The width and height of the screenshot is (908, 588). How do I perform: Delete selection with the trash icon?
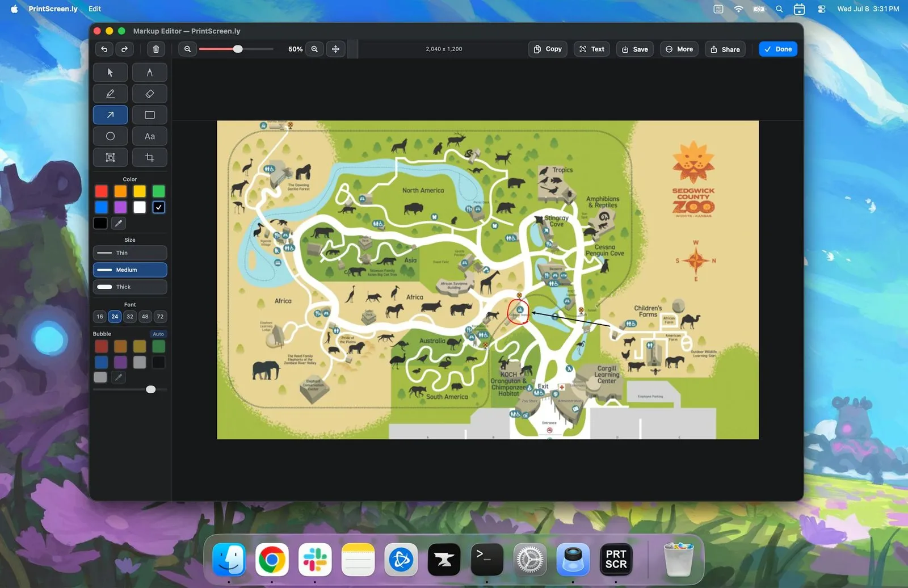pyautogui.click(x=156, y=49)
